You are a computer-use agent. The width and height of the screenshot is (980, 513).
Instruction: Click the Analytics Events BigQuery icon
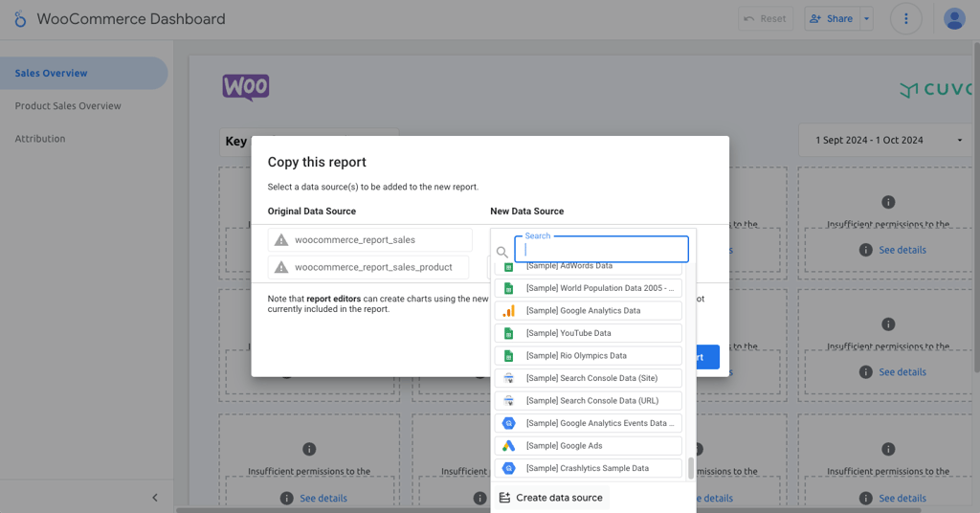(x=509, y=423)
